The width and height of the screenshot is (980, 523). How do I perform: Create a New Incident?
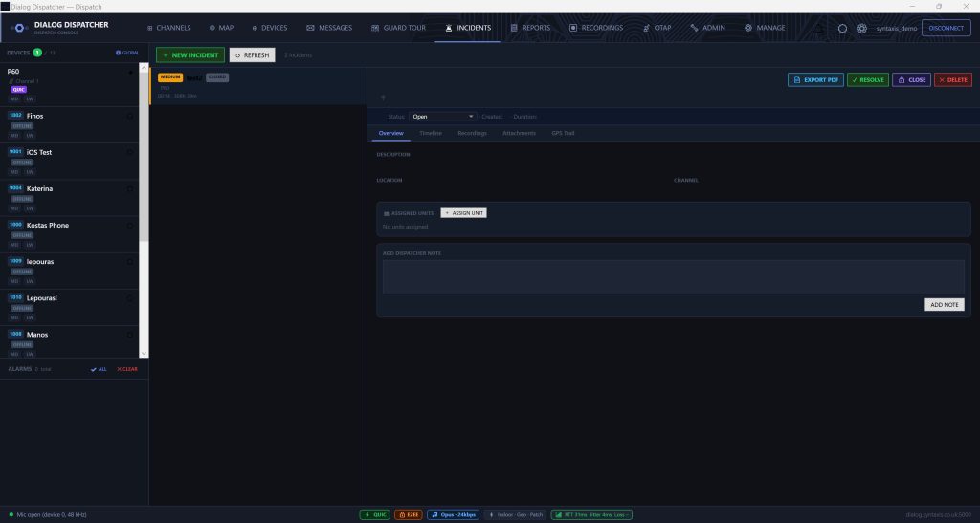coord(190,54)
